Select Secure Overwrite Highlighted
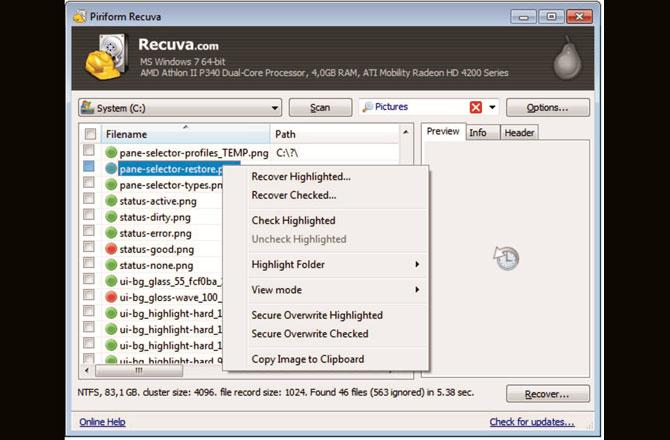 317,315
